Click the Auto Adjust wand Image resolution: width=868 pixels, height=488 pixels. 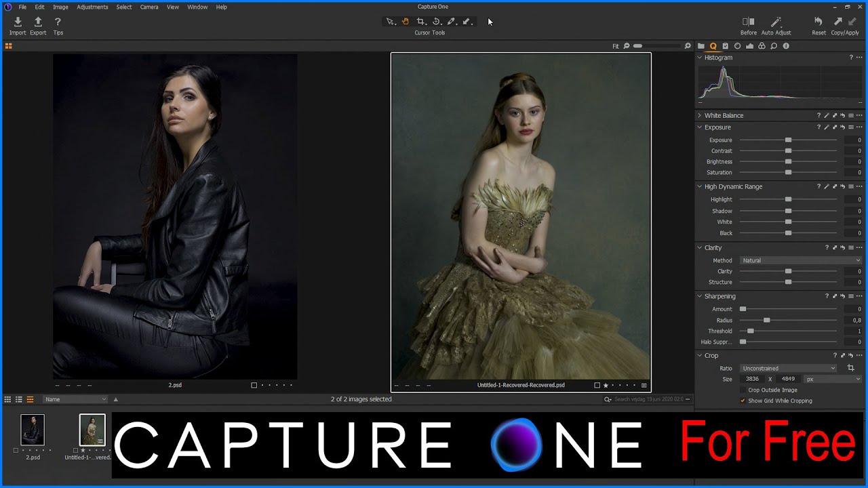tap(776, 22)
